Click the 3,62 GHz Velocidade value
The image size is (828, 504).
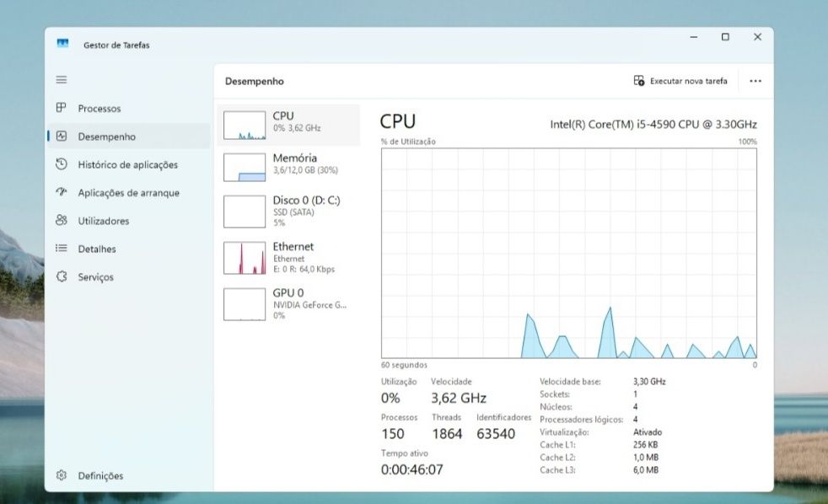point(459,398)
